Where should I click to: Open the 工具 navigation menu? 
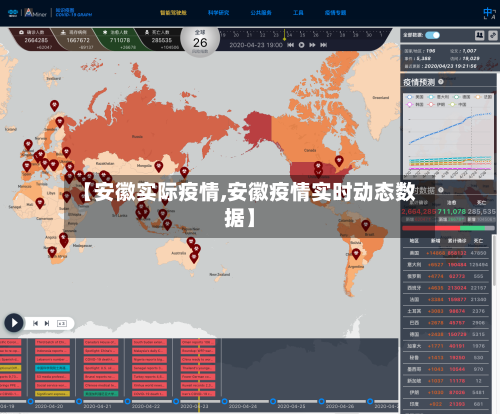pos(298,13)
